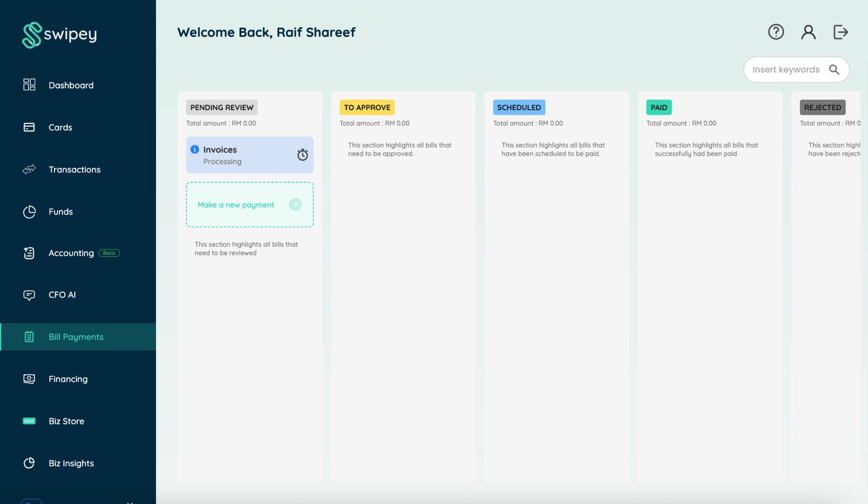
Task: Collapse the sidebar plan section chevron
Action: (131, 501)
